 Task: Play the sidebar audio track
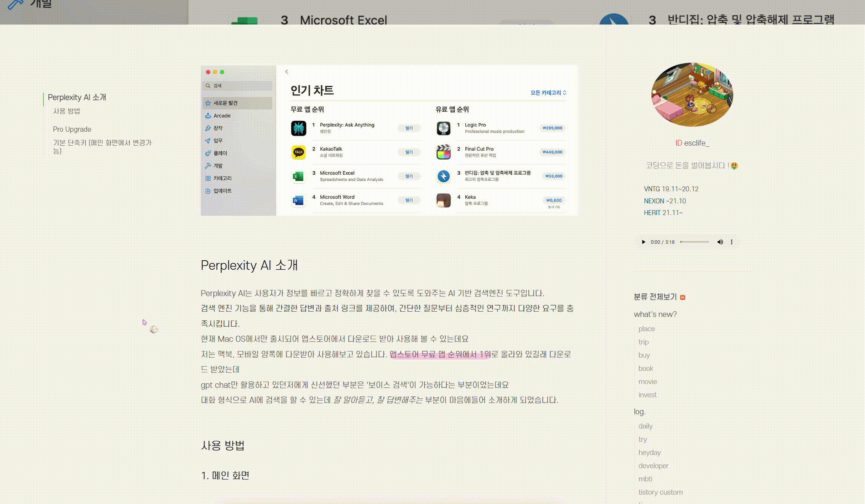643,242
